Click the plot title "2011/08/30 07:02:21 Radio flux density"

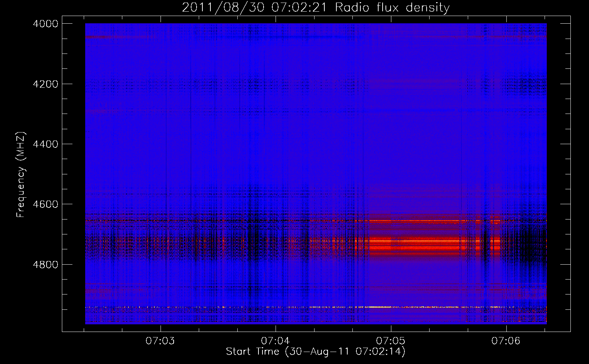coord(316,8)
